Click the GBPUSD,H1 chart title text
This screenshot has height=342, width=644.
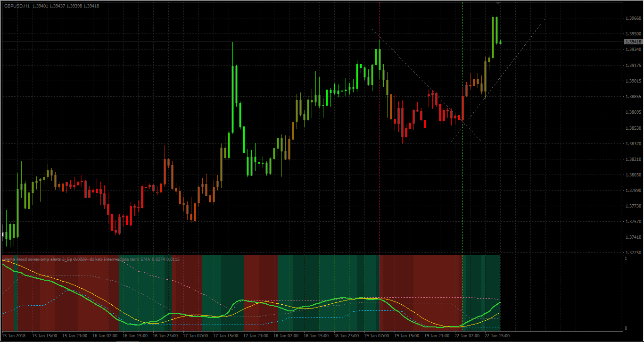17,6
